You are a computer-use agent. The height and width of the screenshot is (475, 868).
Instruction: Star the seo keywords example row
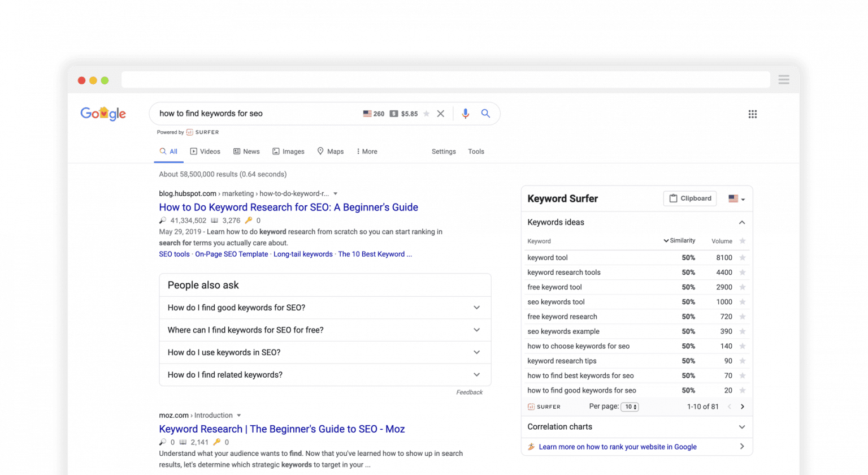point(743,331)
